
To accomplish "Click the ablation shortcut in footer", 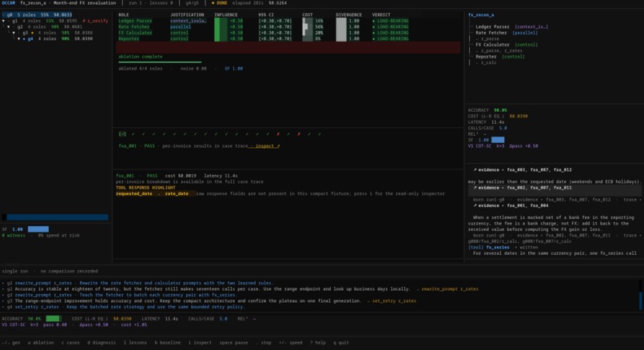I will click(x=41, y=343).
